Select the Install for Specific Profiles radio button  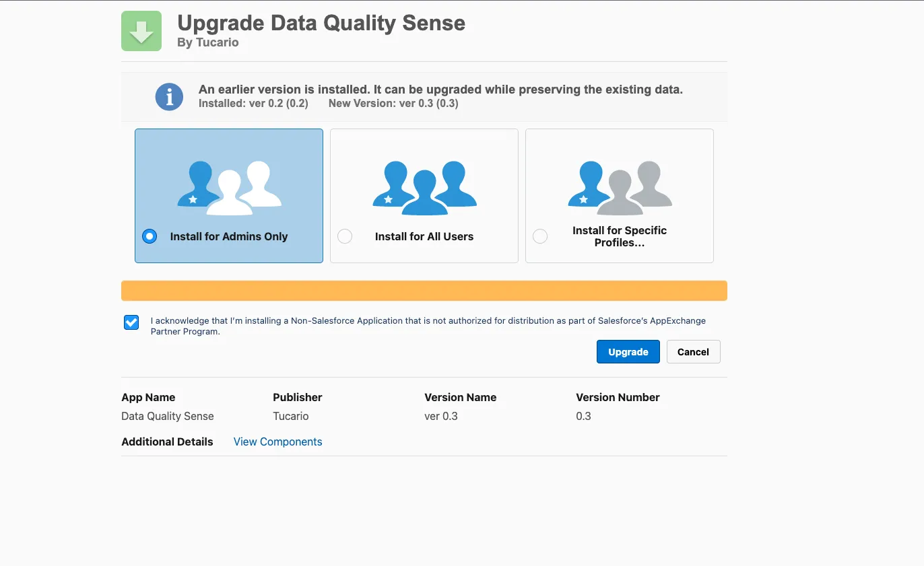[539, 236]
